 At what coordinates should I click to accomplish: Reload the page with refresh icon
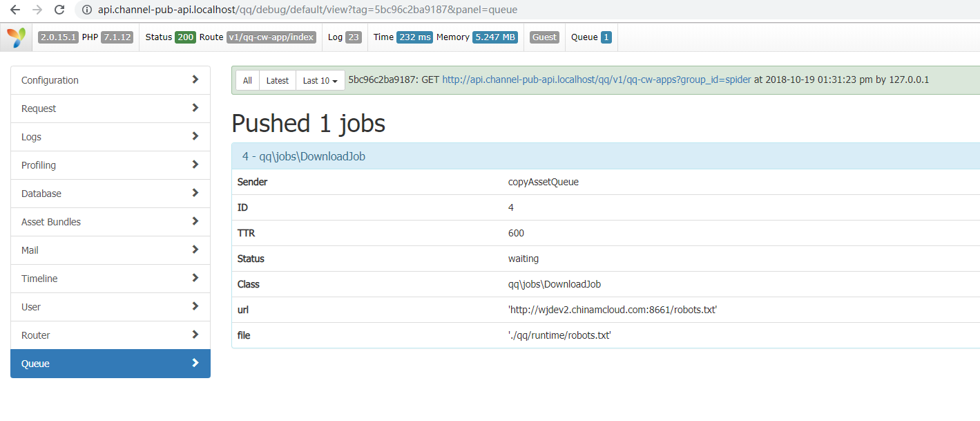(x=59, y=10)
